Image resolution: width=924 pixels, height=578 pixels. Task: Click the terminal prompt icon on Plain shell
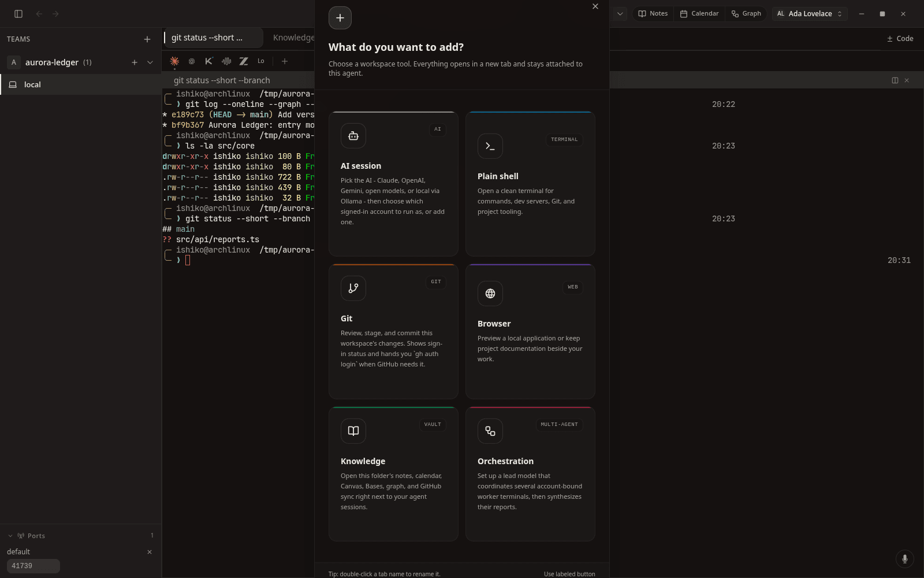tap(490, 146)
